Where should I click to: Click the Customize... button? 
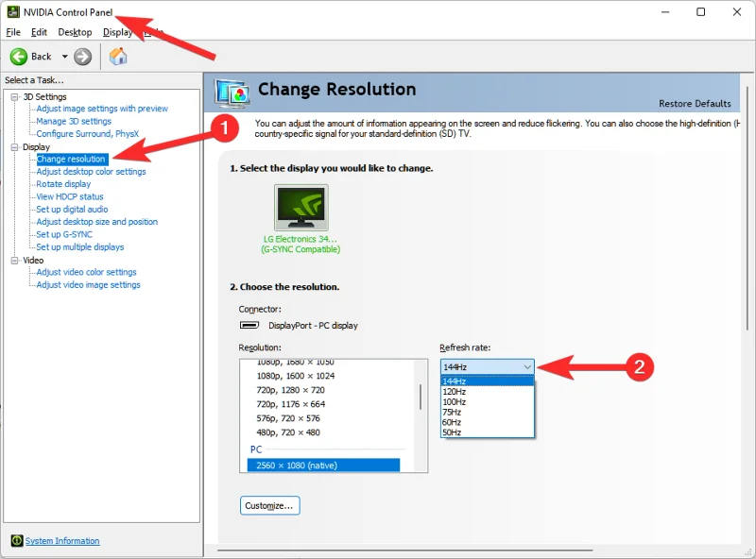click(269, 505)
